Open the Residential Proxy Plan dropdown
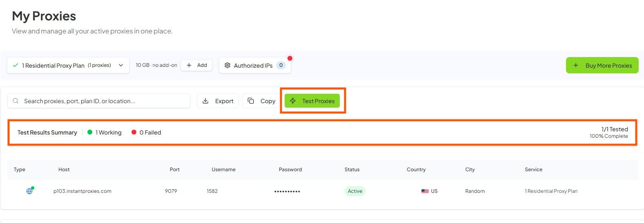Viewport: 644px width, 223px height. [x=68, y=65]
